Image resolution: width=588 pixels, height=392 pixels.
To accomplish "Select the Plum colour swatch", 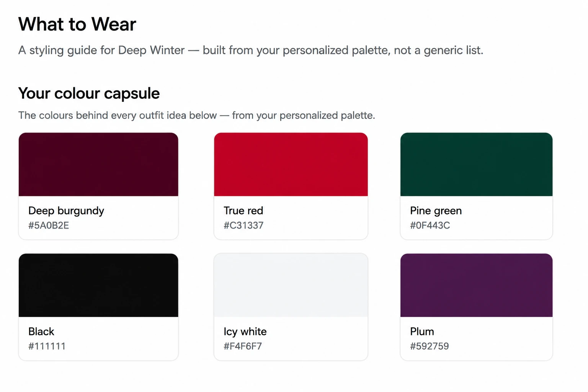I will pos(476,285).
